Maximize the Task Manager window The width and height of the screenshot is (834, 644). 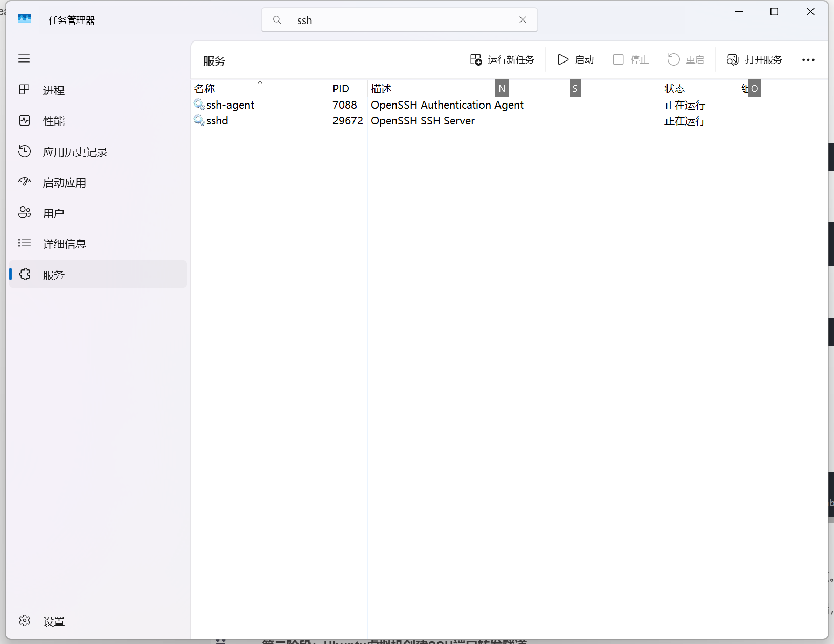point(774,11)
